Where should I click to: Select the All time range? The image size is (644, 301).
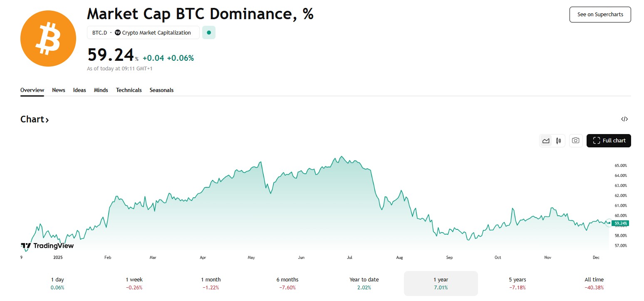tap(594, 283)
